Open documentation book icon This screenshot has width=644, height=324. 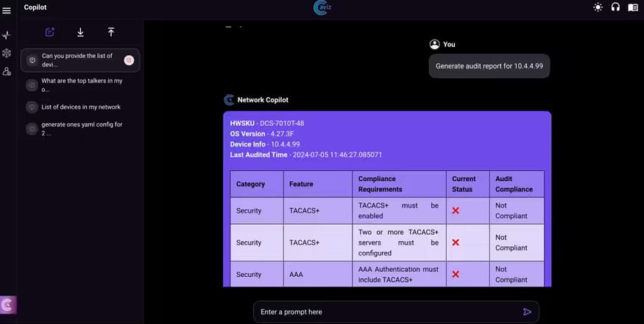(633, 7)
